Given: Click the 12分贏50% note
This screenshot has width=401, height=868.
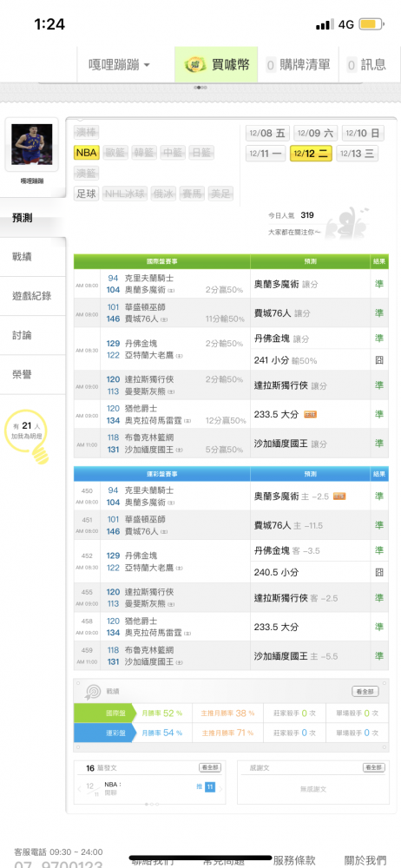Looking at the screenshot, I should 224,421.
